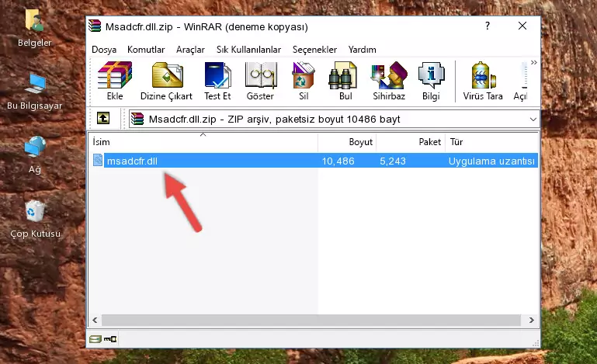Go up one folder level

point(103,119)
